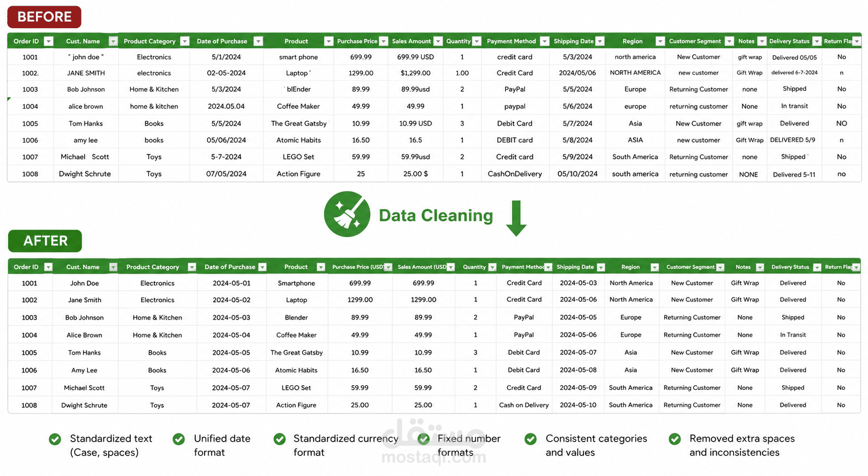This screenshot has height=476, width=868.
Task: Click the check icon beside Consistent categories
Action: point(531,439)
